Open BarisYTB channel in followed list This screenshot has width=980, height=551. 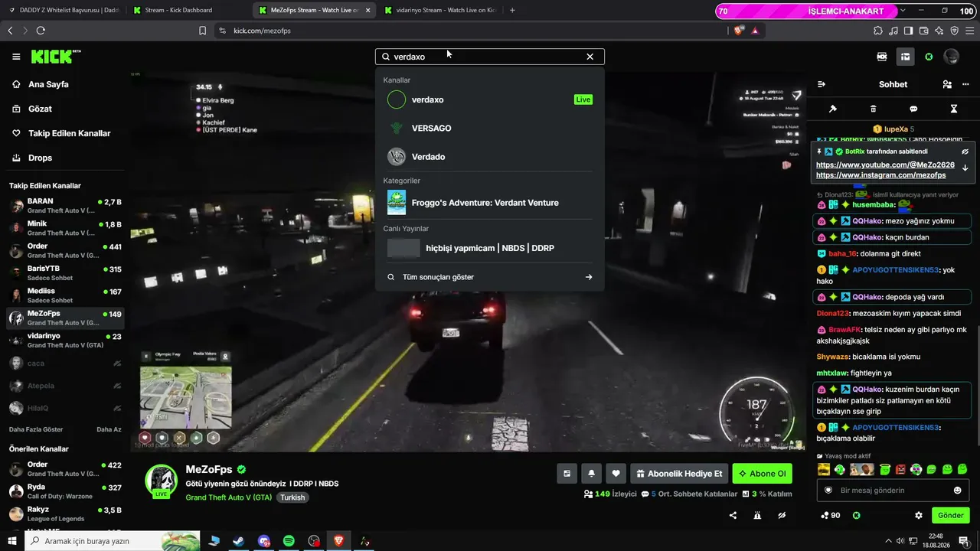[65, 273]
